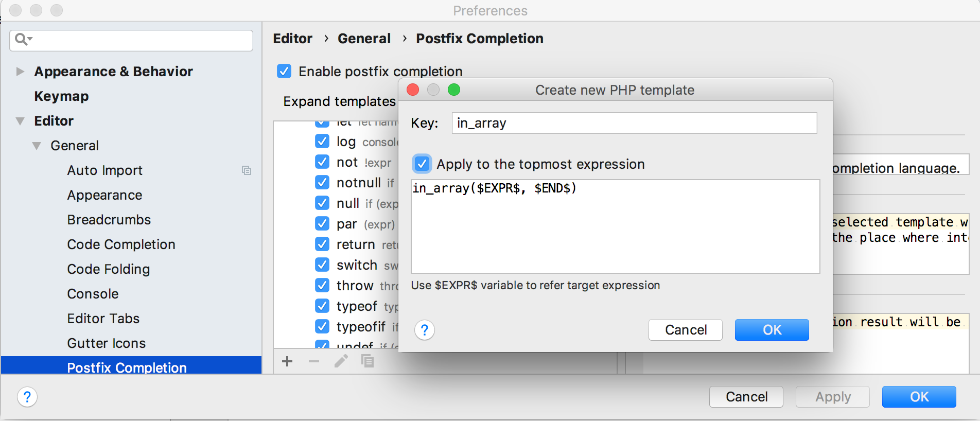Uncheck the notnull template checkbox
Viewport: 980px width, 421px height.
[322, 182]
